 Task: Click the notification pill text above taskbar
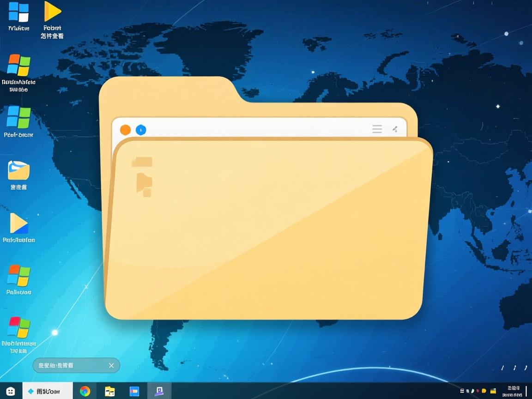(x=56, y=365)
